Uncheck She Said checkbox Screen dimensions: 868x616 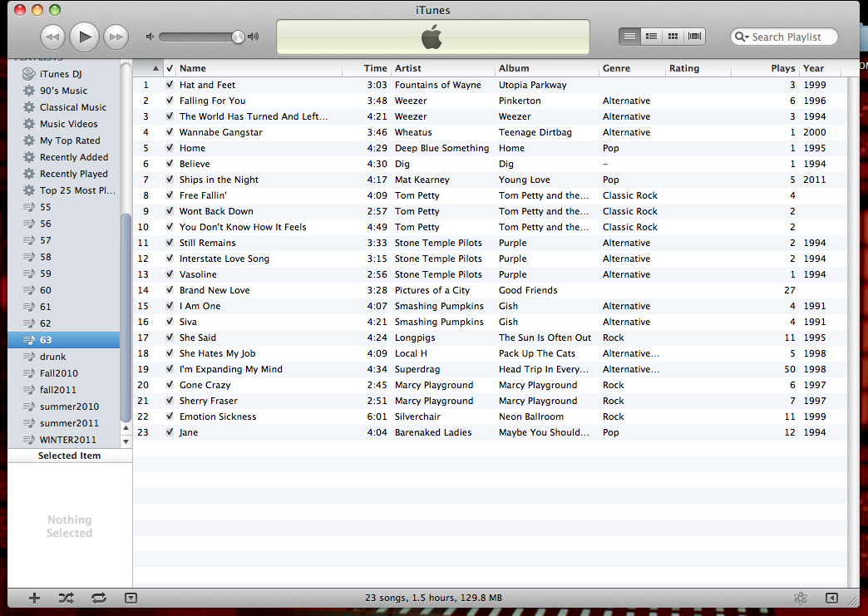click(x=170, y=338)
